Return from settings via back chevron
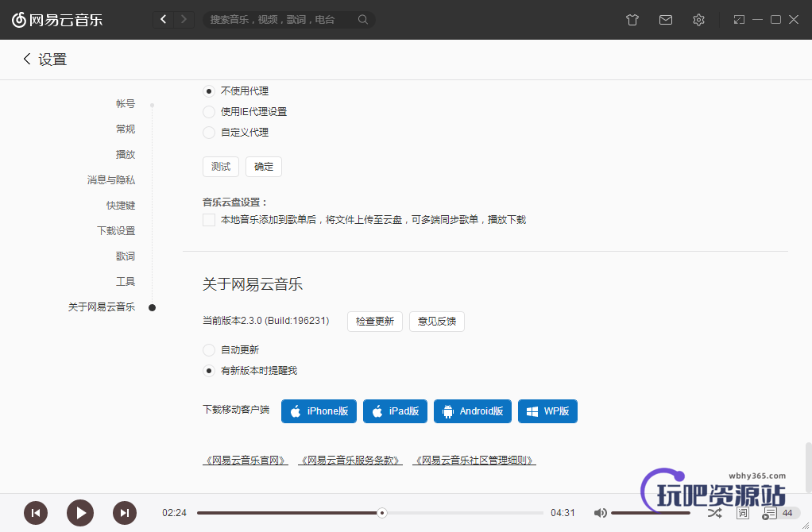Image resolution: width=812 pixels, height=532 pixels. tap(27, 59)
